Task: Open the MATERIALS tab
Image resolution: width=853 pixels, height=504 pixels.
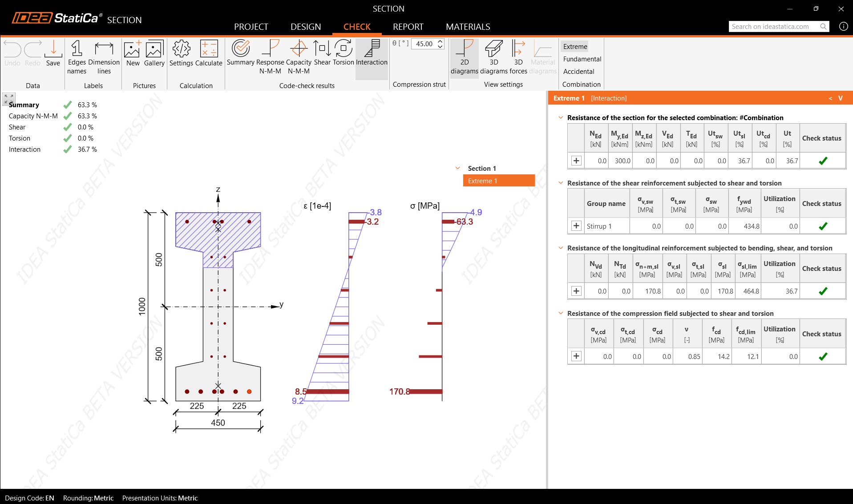Action: tap(468, 27)
